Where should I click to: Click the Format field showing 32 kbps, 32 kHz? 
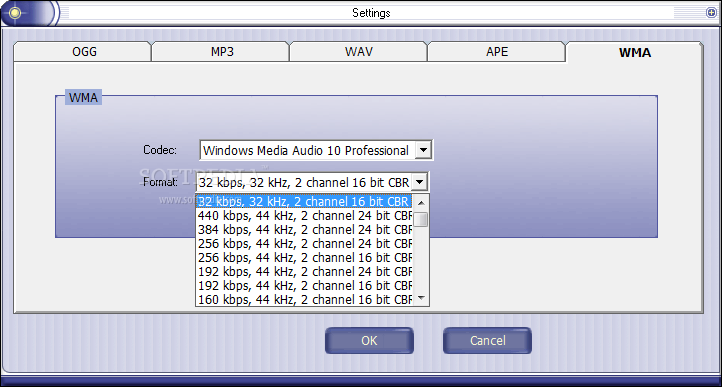click(312, 182)
